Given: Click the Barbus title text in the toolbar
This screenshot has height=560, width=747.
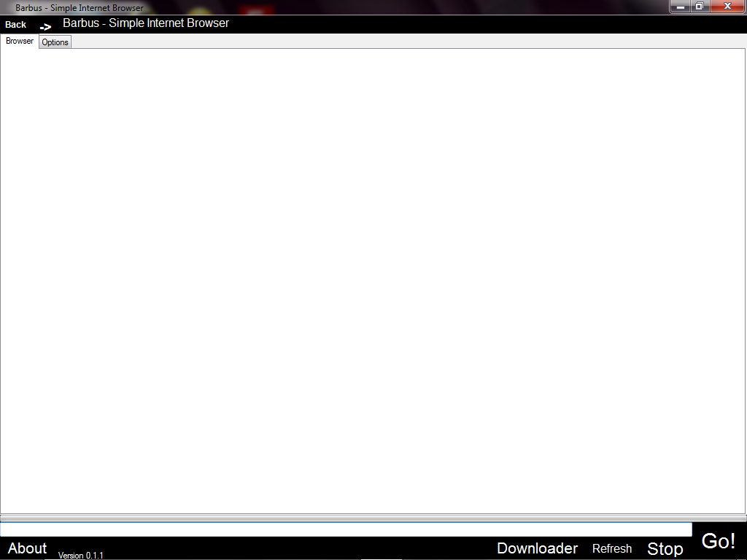Looking at the screenshot, I should [x=146, y=23].
